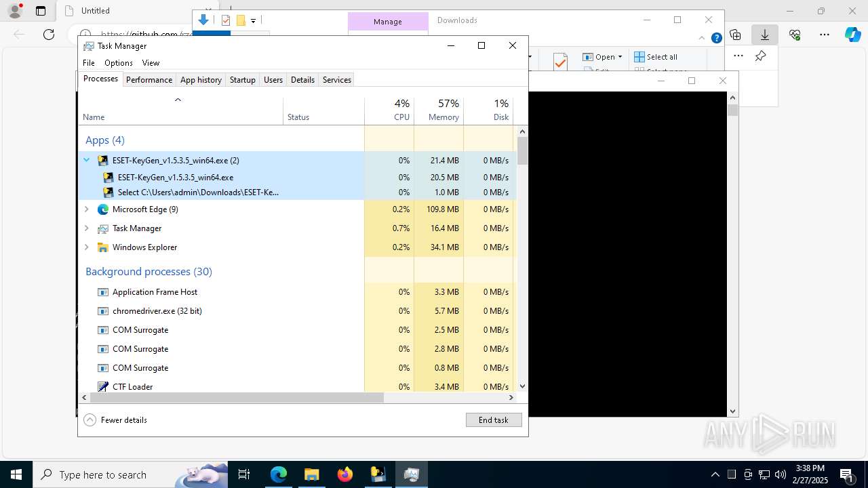Click the Application Frame Host icon

[103, 292]
